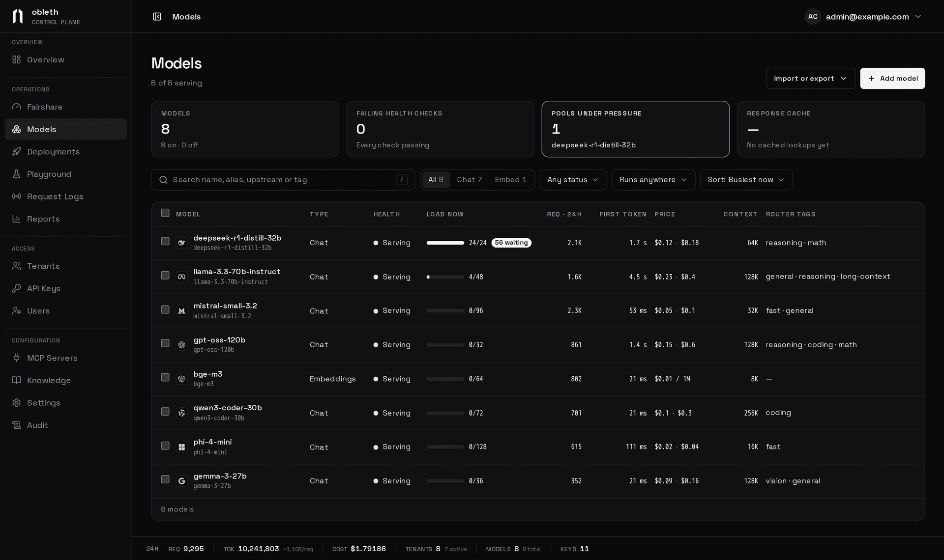
Task: Open Reports chart icon
Action: [x=17, y=219]
